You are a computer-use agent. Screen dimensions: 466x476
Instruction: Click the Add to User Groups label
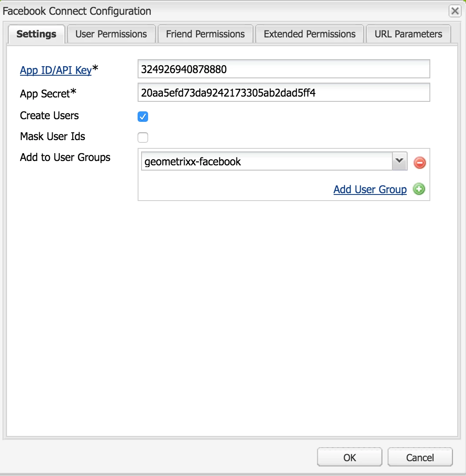click(x=65, y=157)
